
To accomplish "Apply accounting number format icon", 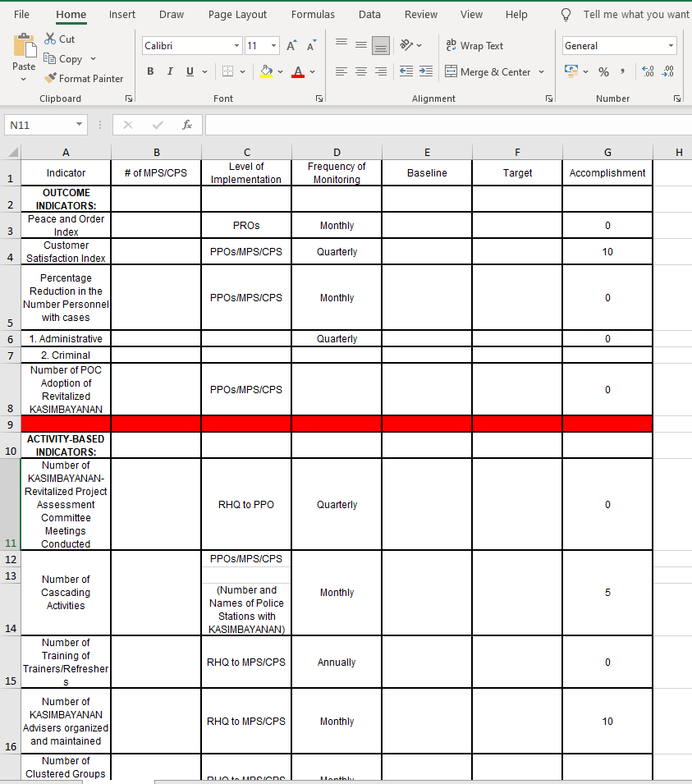I will pos(571,71).
